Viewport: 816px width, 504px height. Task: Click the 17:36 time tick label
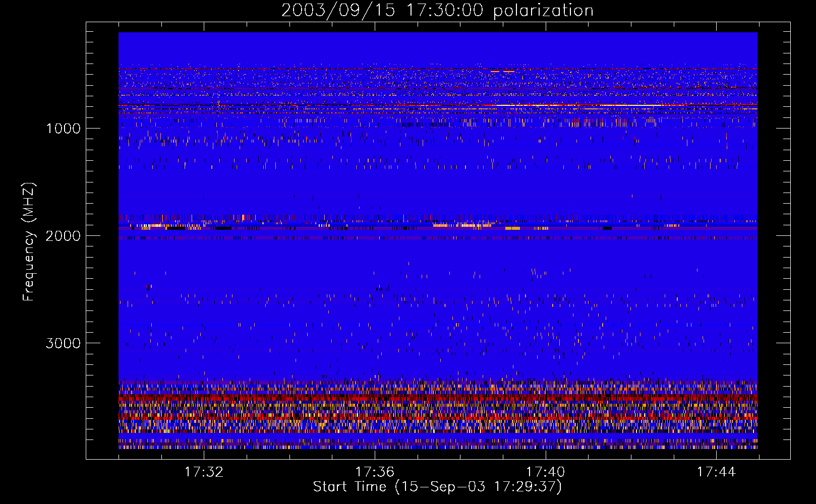pyautogui.click(x=375, y=472)
